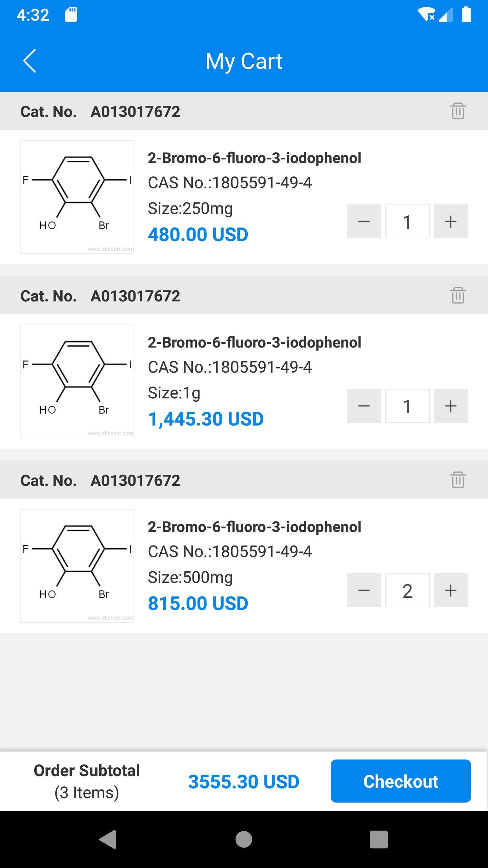This screenshot has width=488, height=868.
Task: Tap the Checkout button
Action: point(401,781)
